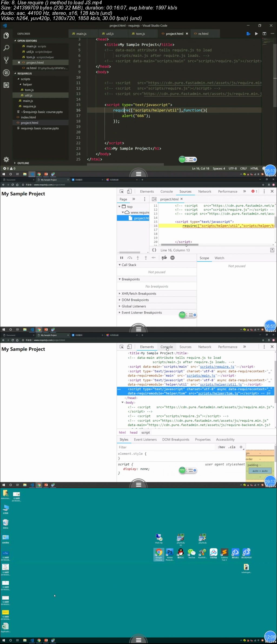Collapse the helper folder in VS Code explorer
Screen dimensions: 277x644
21,84
